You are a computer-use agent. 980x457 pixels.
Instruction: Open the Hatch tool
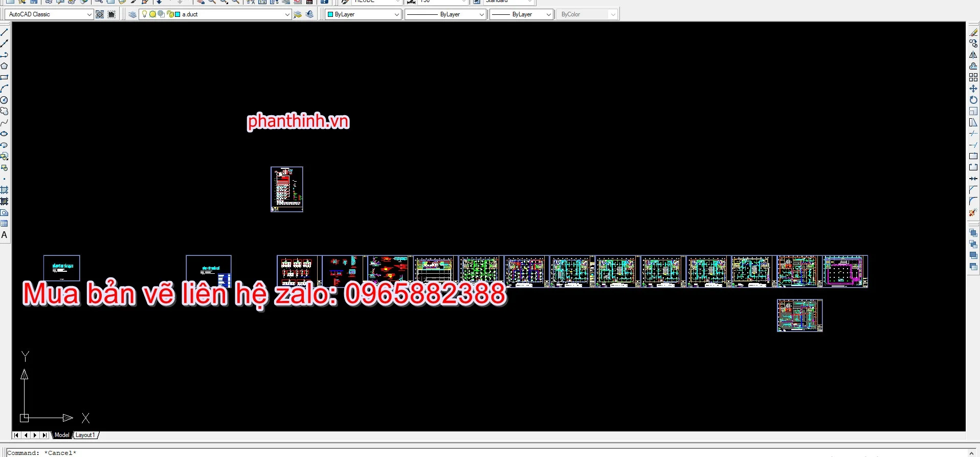point(4,190)
